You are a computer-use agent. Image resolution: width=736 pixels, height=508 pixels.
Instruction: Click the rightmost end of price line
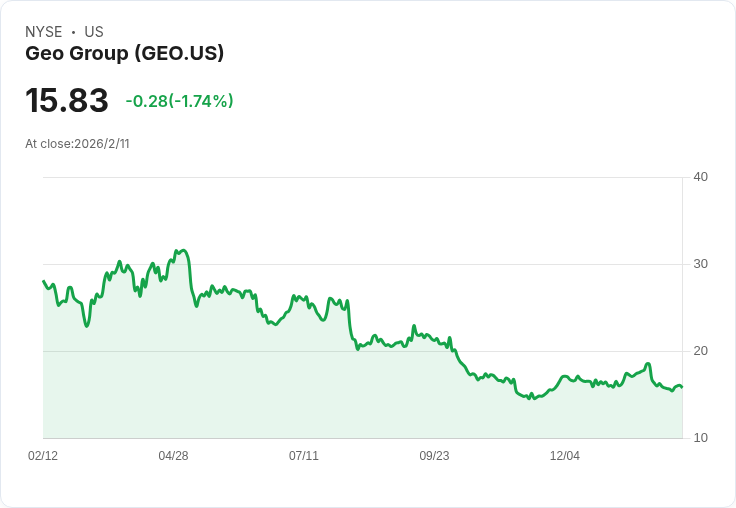pos(682,387)
